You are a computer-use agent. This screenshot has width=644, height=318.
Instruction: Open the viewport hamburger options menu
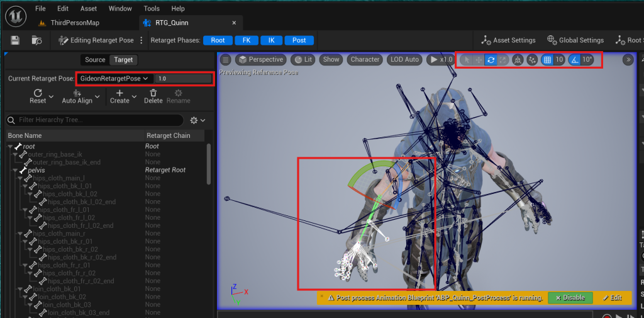click(226, 60)
